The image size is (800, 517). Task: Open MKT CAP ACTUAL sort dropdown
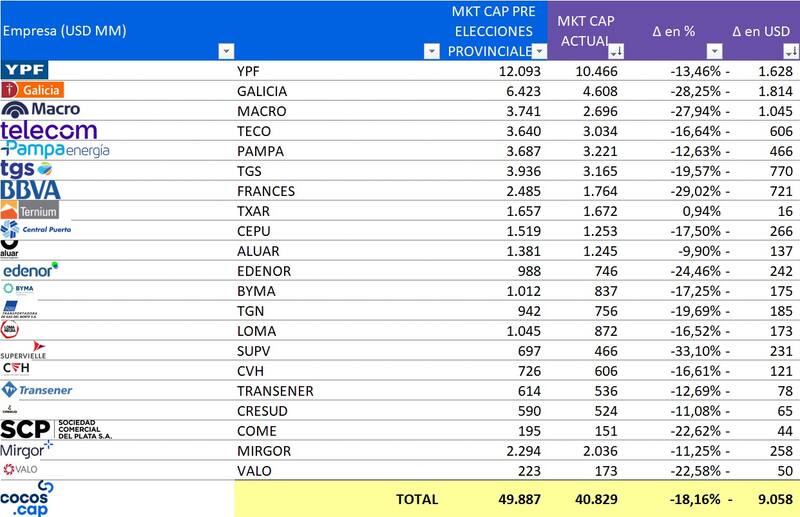pyautogui.click(x=617, y=51)
